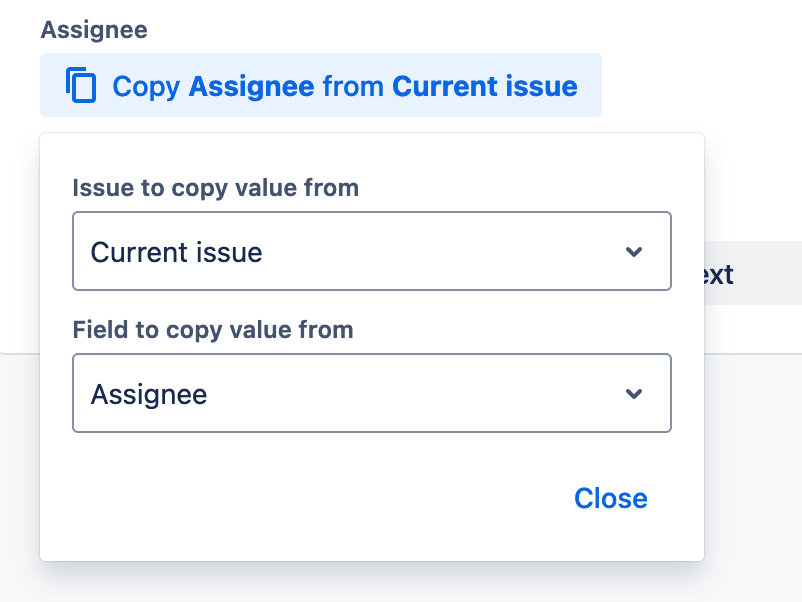Select the 'Assignee' value text in lower dropdown
Viewport: 802px width, 602px height.
(x=149, y=394)
